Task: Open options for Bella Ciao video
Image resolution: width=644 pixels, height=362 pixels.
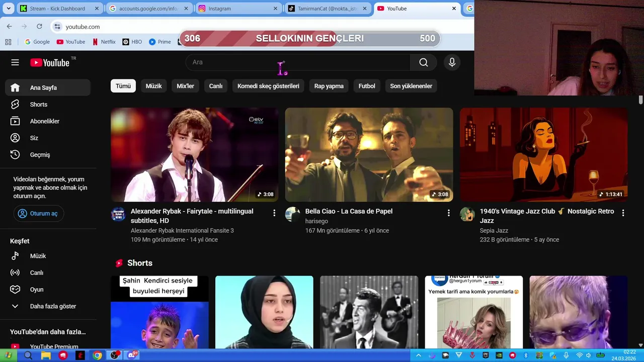Action: tap(449, 213)
